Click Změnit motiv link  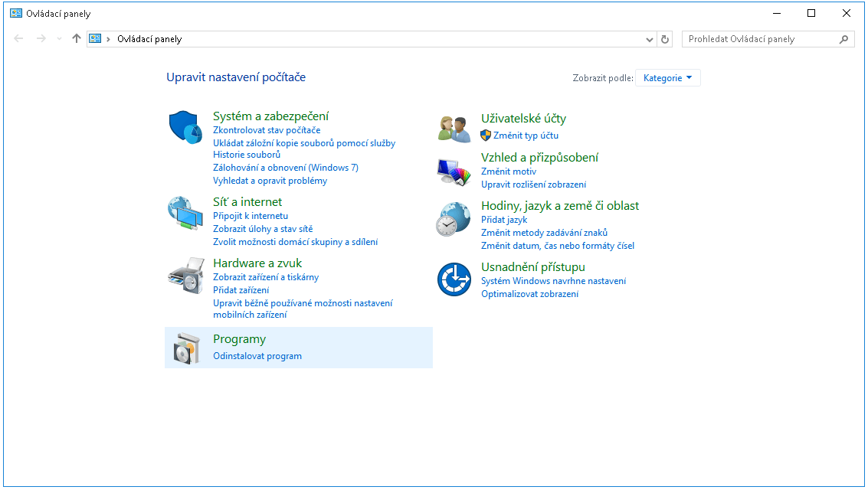click(x=509, y=171)
